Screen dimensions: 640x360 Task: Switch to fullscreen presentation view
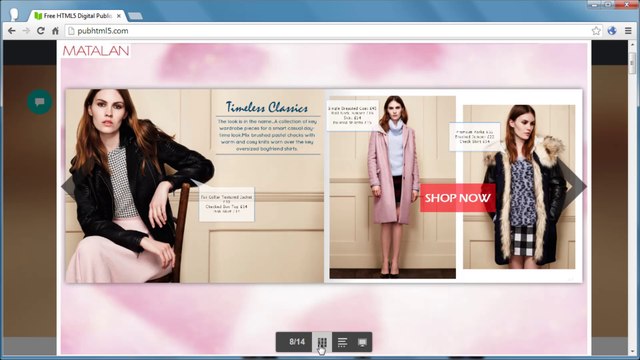click(362, 342)
